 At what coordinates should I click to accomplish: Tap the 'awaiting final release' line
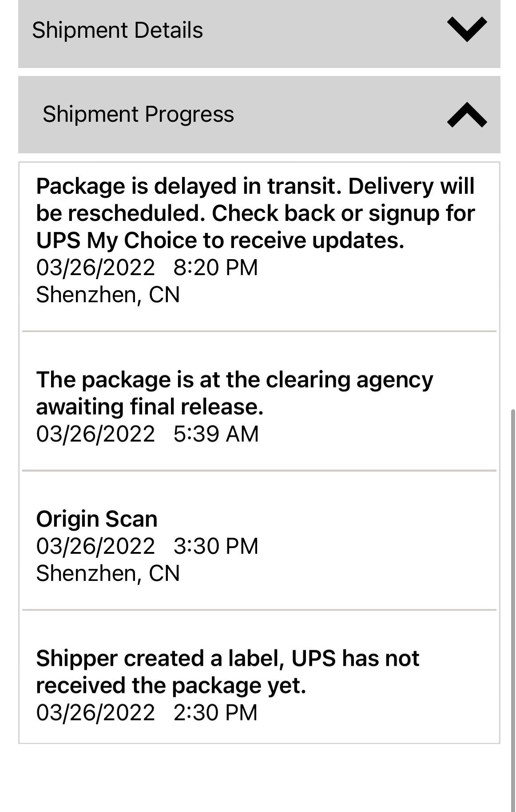point(150,407)
